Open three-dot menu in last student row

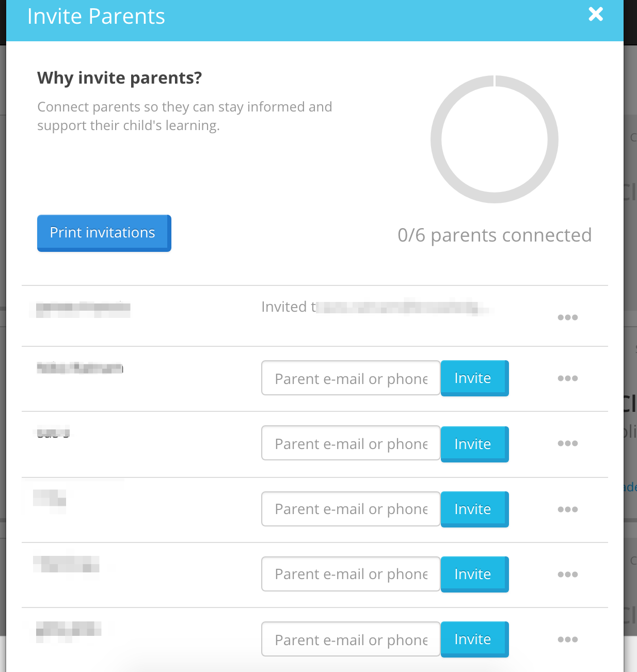[567, 639]
